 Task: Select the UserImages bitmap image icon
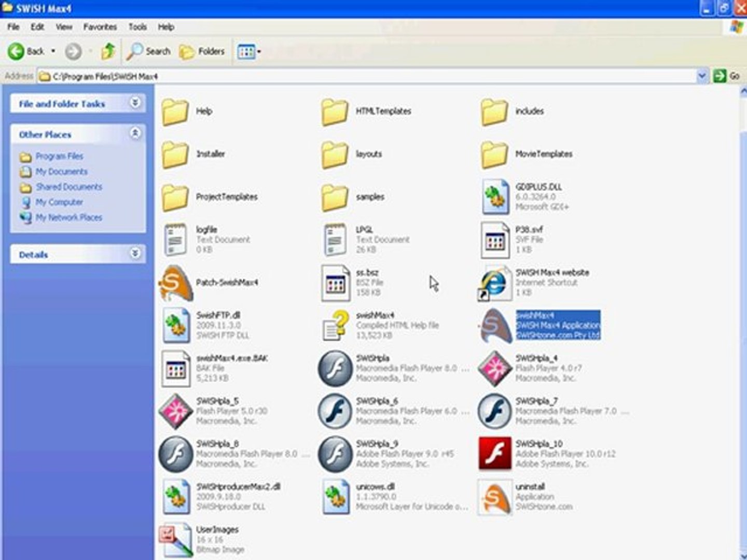click(x=175, y=540)
